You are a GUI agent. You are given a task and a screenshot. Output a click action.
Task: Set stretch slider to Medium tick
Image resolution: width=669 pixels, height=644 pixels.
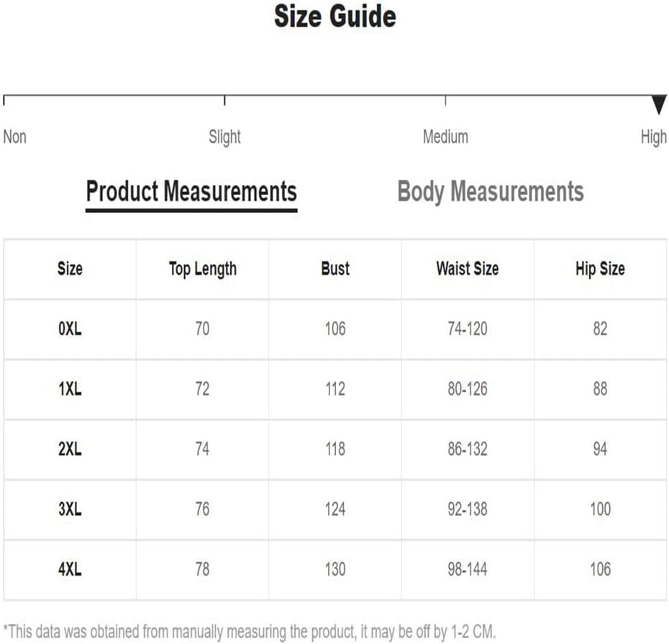coord(445,101)
